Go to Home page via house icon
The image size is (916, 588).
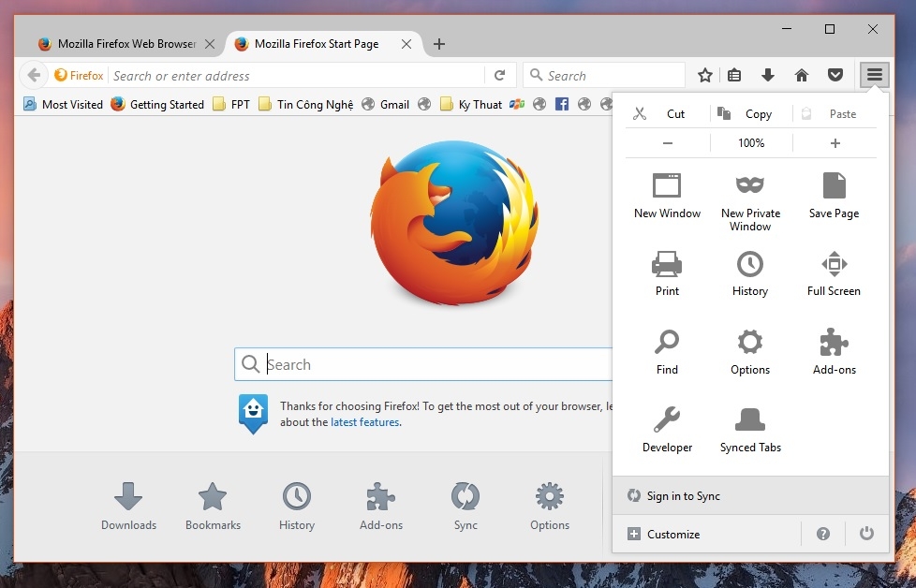(x=802, y=75)
